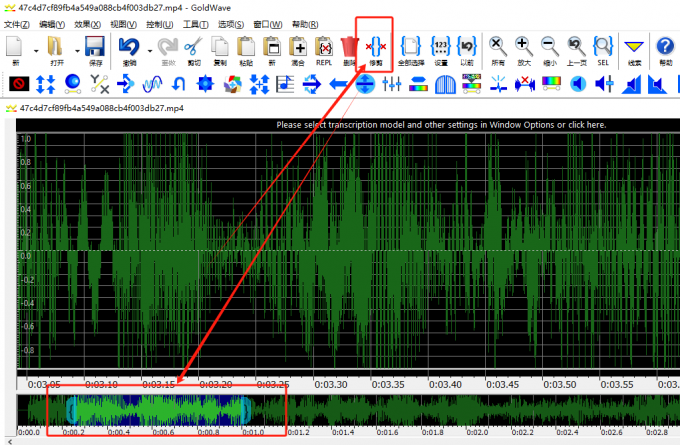Open the 效果(X) menu

[87, 24]
